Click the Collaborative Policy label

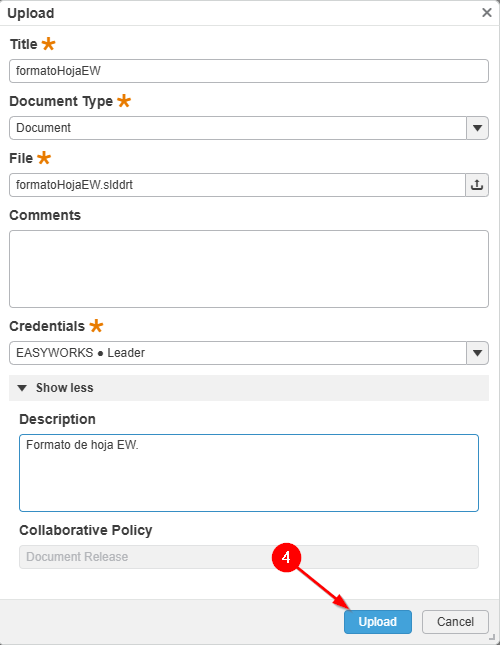click(86, 530)
